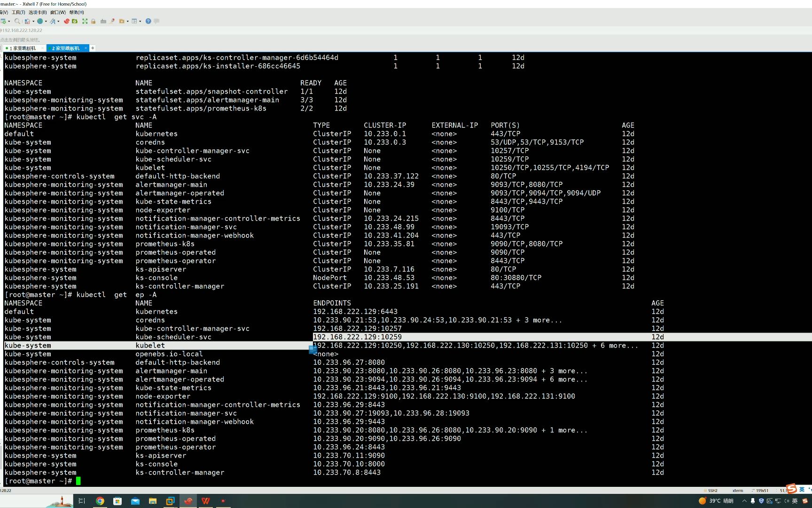The image size is (812, 508).
Task: Open help via the blue question icon
Action: 148,21
